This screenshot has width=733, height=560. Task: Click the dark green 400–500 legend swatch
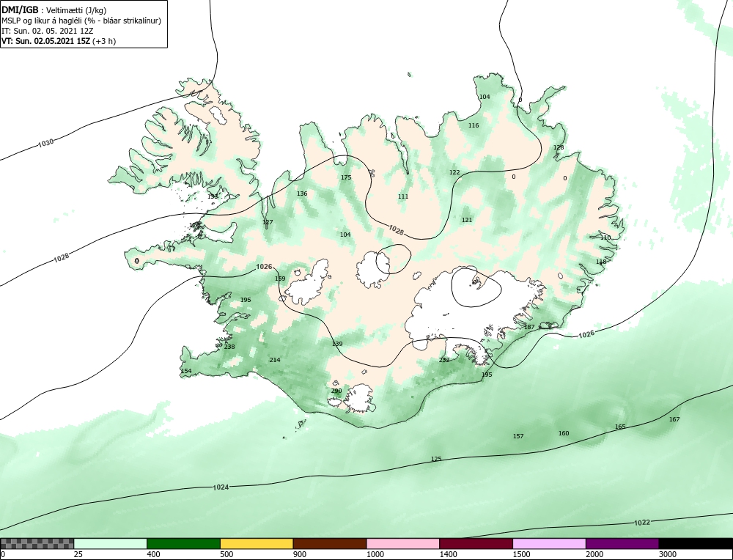[183, 544]
